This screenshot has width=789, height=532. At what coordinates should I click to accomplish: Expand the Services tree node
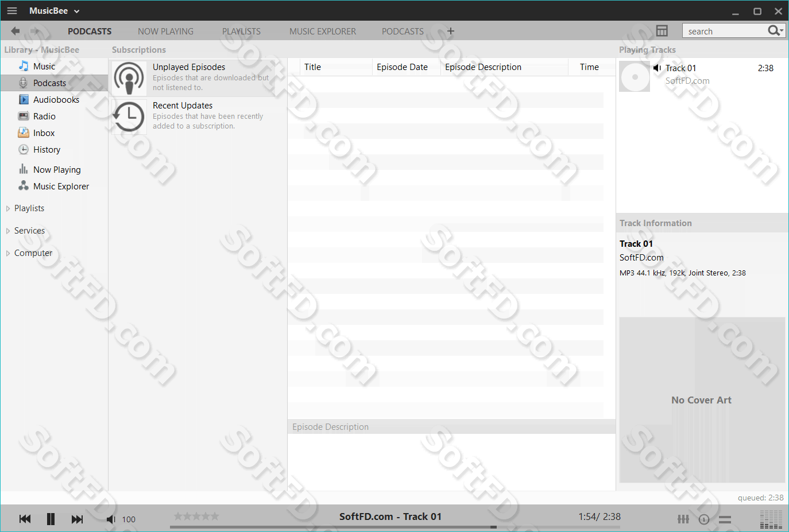(8, 231)
